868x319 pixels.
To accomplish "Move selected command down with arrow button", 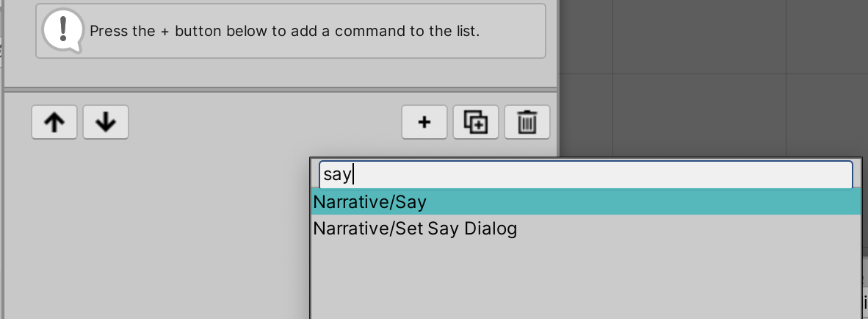I will 106,122.
